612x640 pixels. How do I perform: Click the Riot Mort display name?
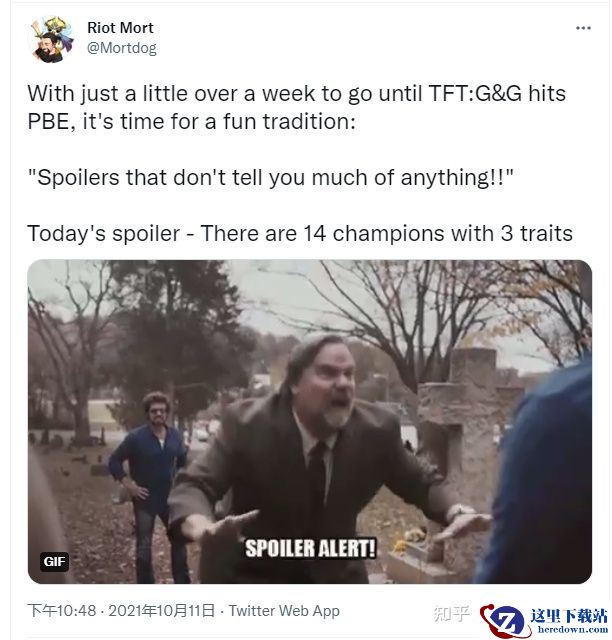tap(120, 28)
